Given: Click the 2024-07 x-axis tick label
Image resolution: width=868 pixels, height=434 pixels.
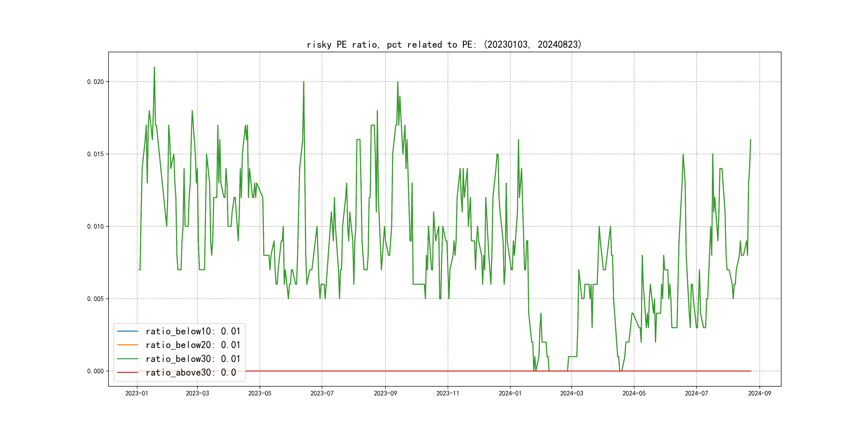Looking at the screenshot, I should pos(696,394).
